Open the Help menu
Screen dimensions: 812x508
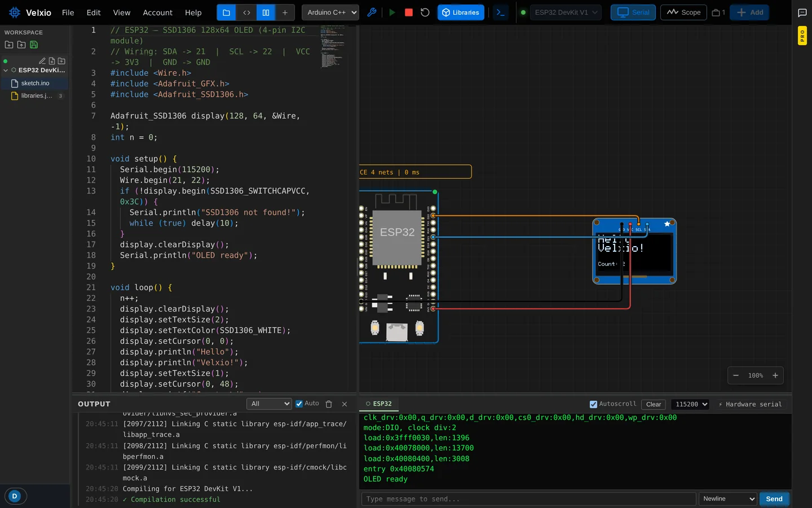[193, 12]
